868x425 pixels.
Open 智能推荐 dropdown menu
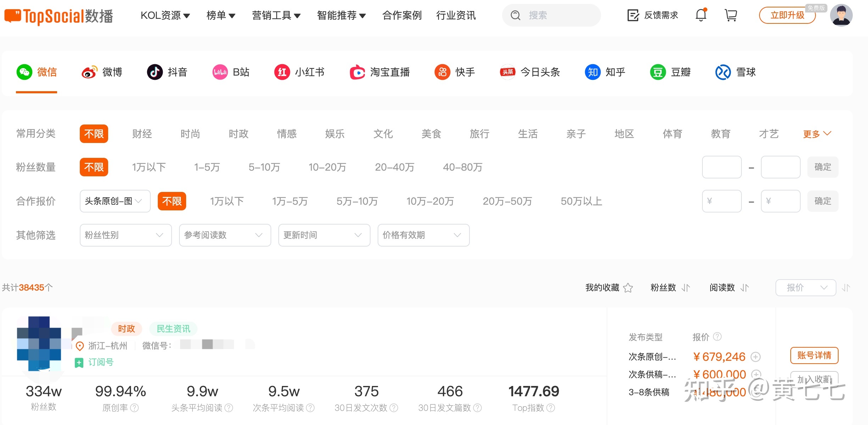341,15
